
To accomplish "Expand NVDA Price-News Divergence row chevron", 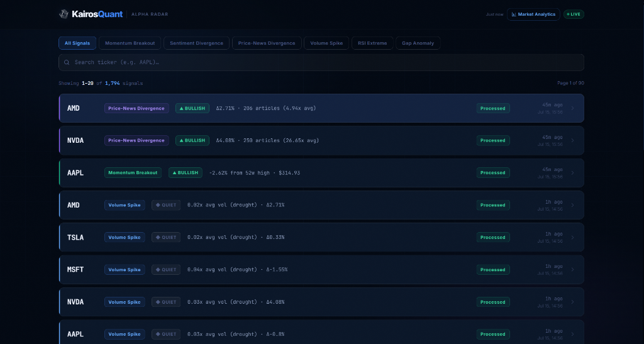I will pos(572,140).
